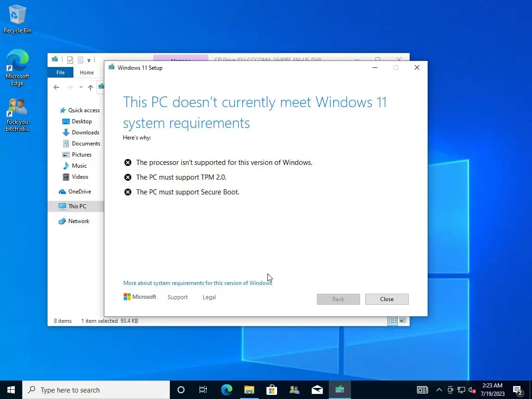Image resolution: width=532 pixels, height=399 pixels.
Task: Open the clock and date flyout
Action: [492, 390]
